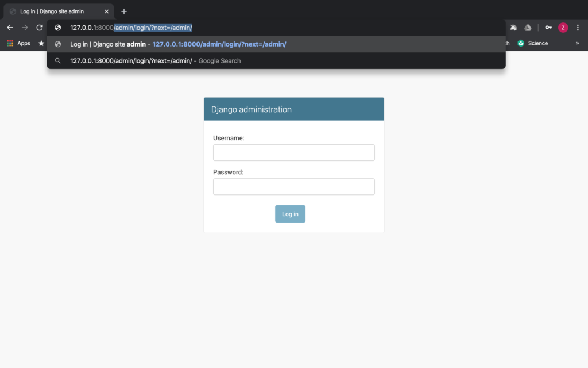
Task: Choose the Google Search suggestion
Action: (x=276, y=61)
